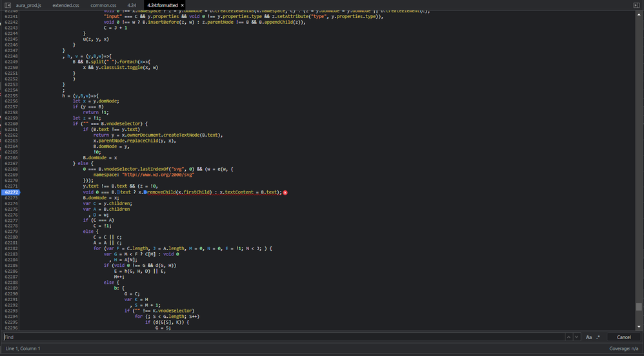Jump to next search match arrow
The height and width of the screenshot is (356, 644).
pyautogui.click(x=576, y=337)
